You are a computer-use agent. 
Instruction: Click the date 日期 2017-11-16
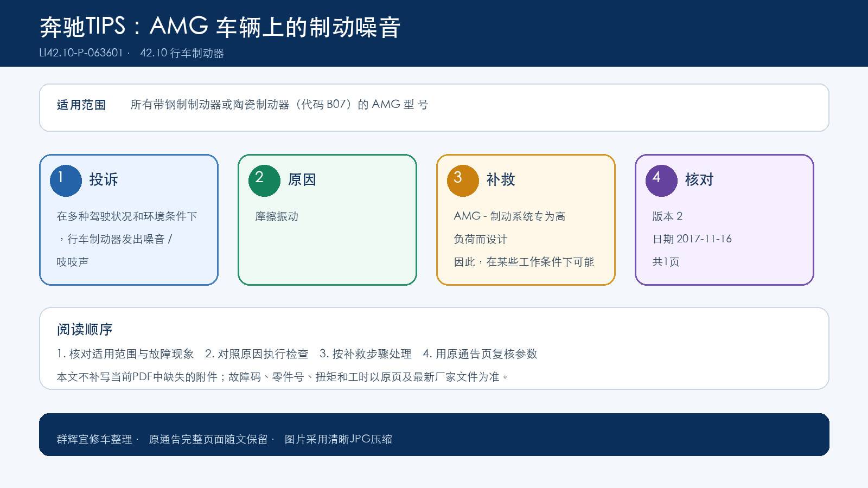point(692,239)
